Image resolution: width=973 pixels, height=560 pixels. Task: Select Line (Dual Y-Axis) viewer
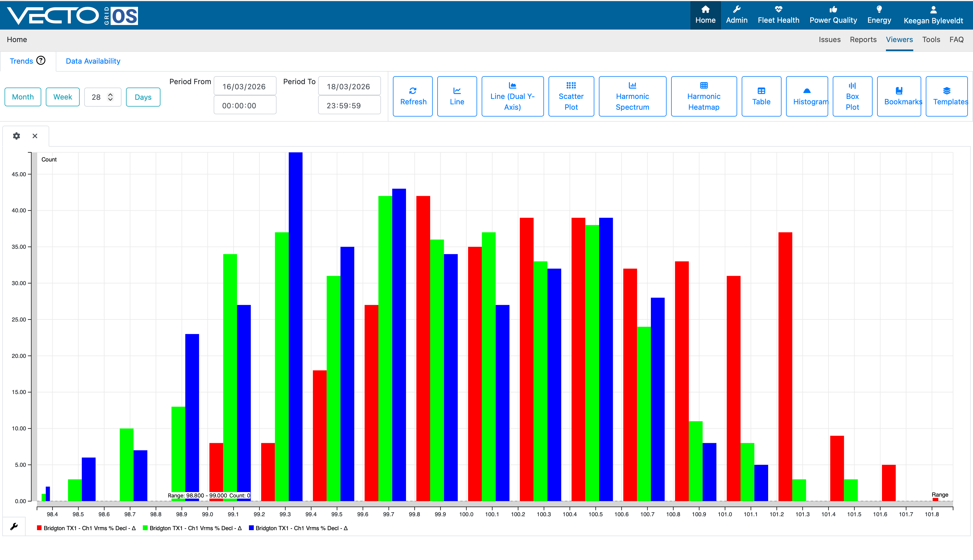coord(512,96)
